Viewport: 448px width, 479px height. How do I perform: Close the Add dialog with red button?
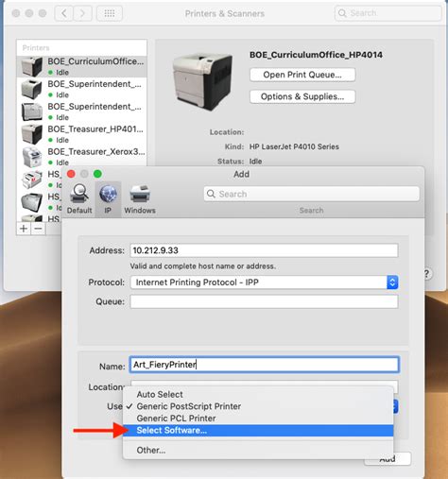click(71, 174)
